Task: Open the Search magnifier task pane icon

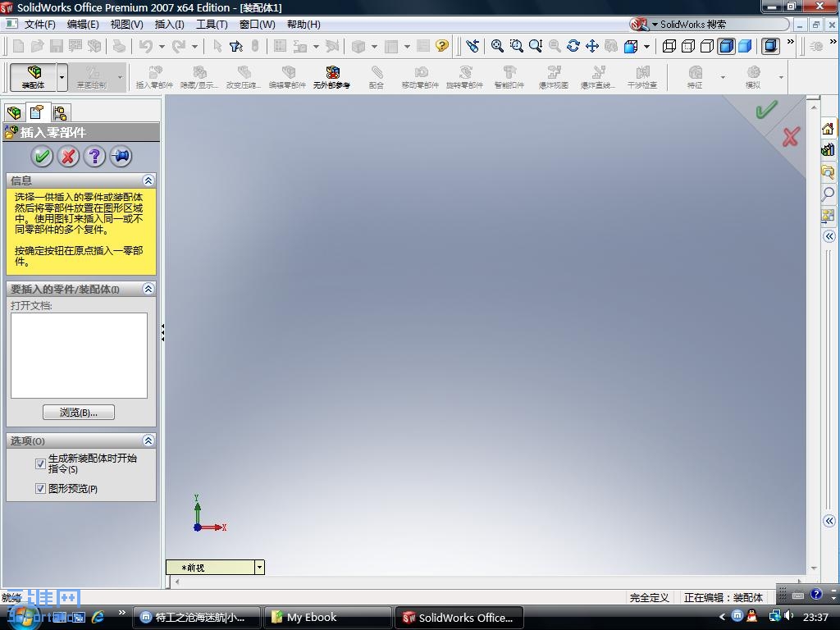Action: pos(828,194)
